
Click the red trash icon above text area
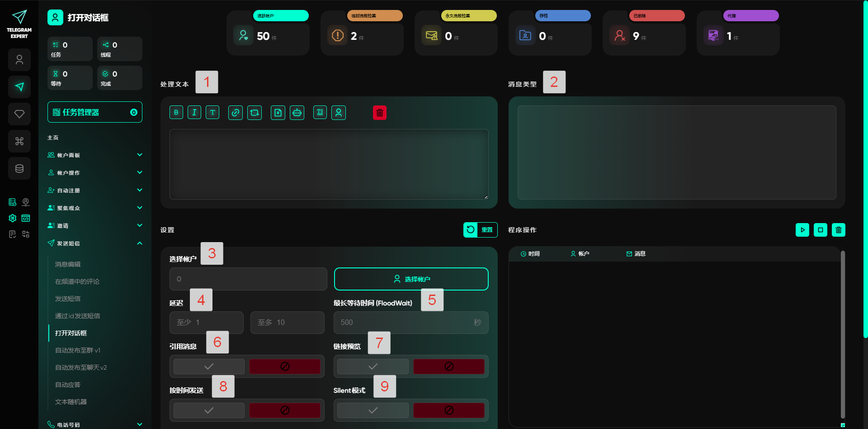pos(380,113)
